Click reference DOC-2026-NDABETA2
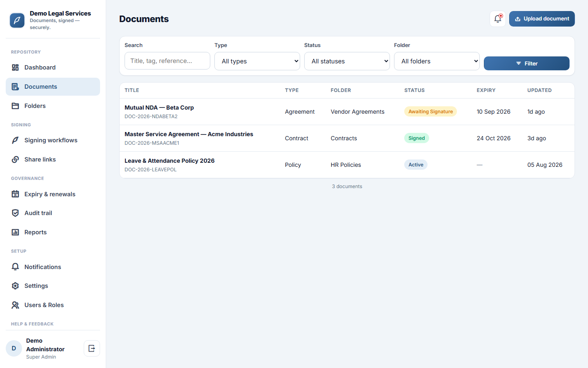The width and height of the screenshot is (588, 368). 151,117
